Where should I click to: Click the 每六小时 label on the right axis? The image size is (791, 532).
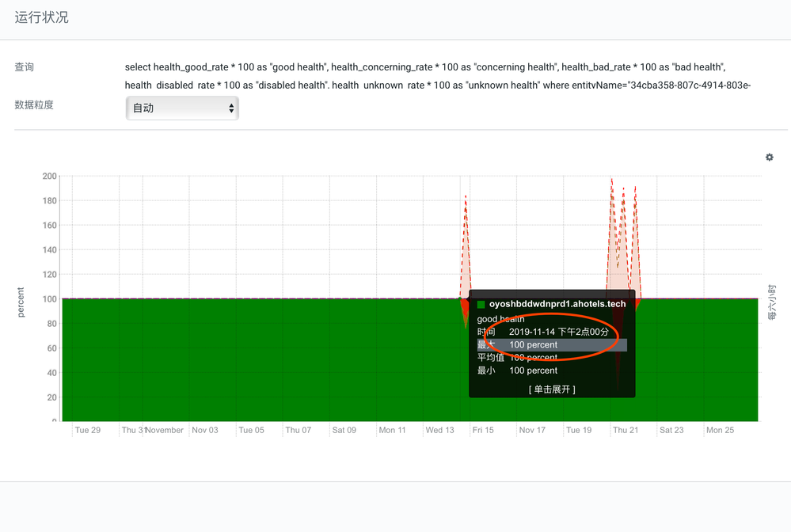point(772,301)
